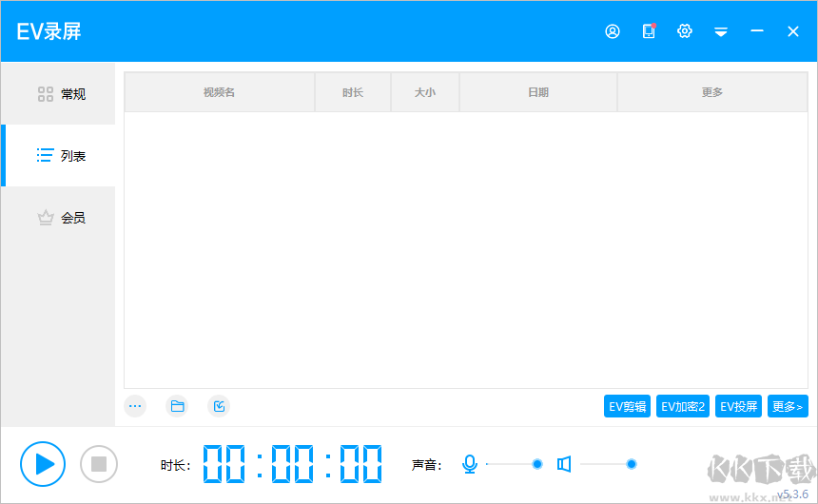
Task: Select the 列表 sidebar tab
Action: coord(58,155)
